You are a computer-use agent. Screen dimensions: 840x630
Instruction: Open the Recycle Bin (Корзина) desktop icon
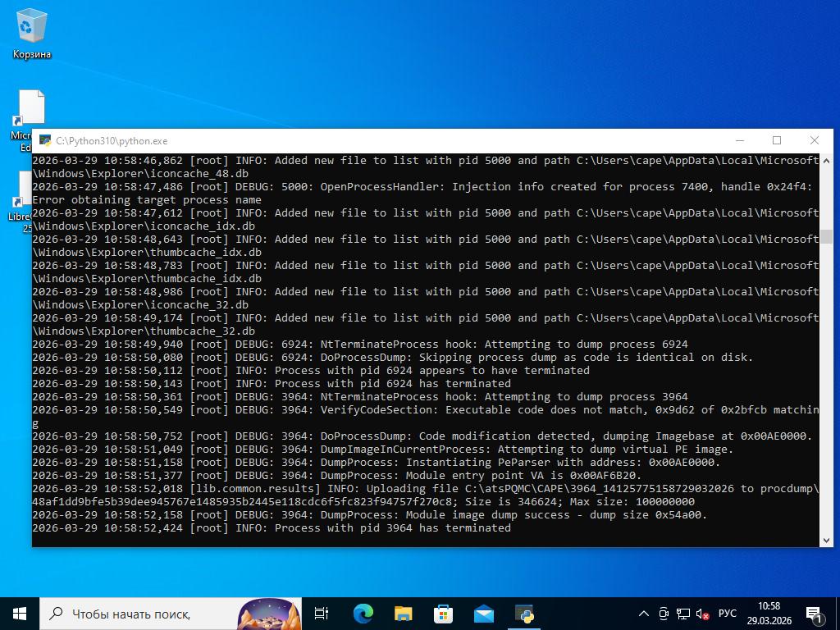pyautogui.click(x=31, y=34)
